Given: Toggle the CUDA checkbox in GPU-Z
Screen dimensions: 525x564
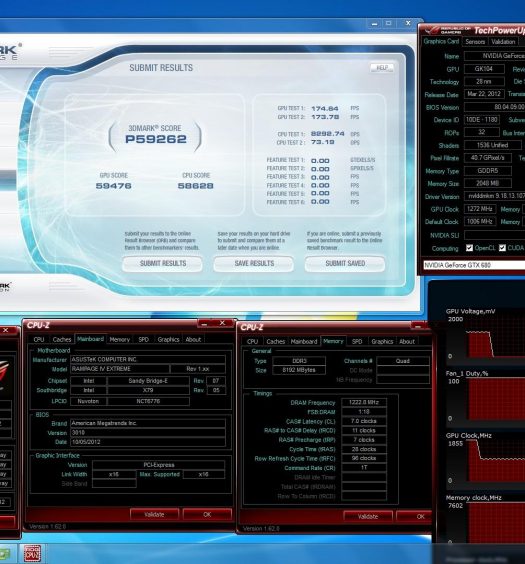Looking at the screenshot, I should [502, 248].
